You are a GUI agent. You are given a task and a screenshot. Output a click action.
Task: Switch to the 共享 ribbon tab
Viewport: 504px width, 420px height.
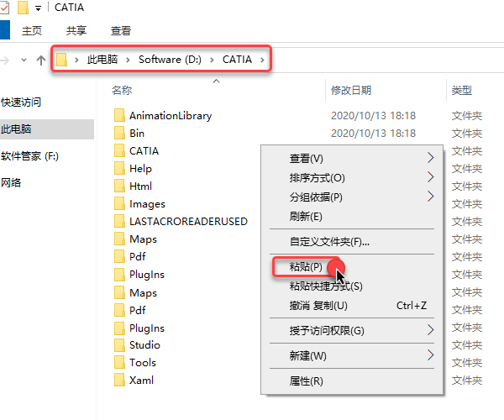coord(76,31)
